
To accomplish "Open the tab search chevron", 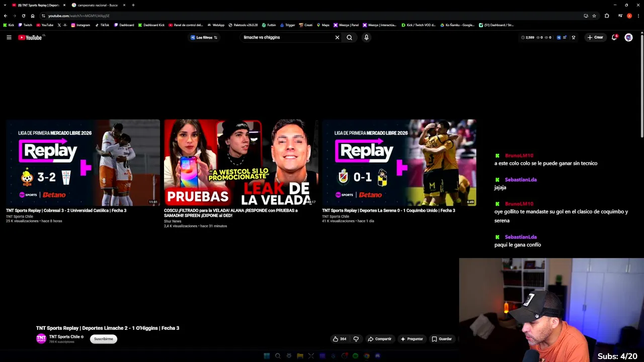I will point(5,5).
